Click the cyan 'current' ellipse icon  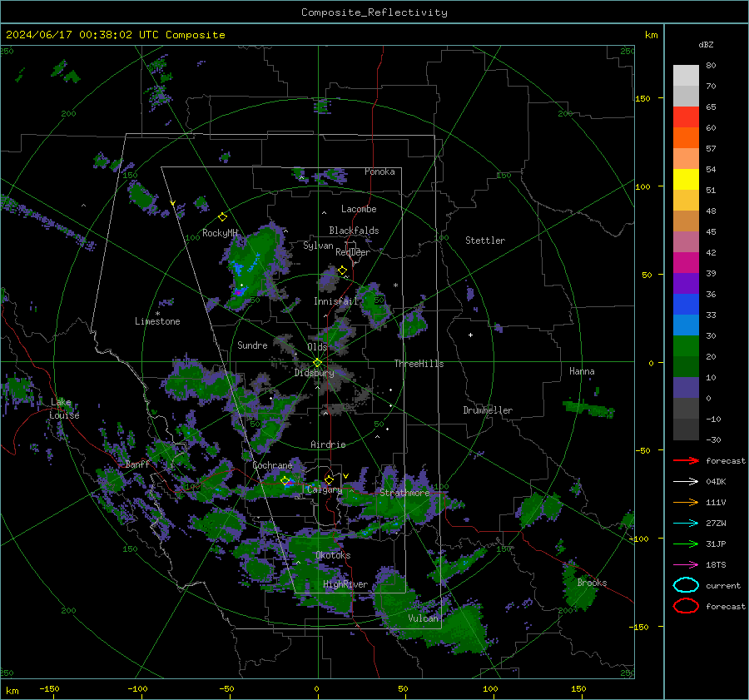686,585
